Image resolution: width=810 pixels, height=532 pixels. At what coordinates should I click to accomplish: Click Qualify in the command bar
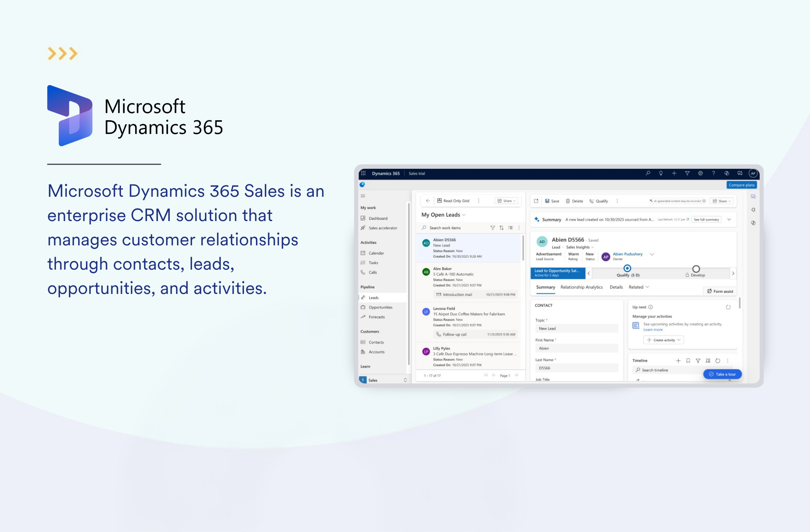click(x=601, y=201)
